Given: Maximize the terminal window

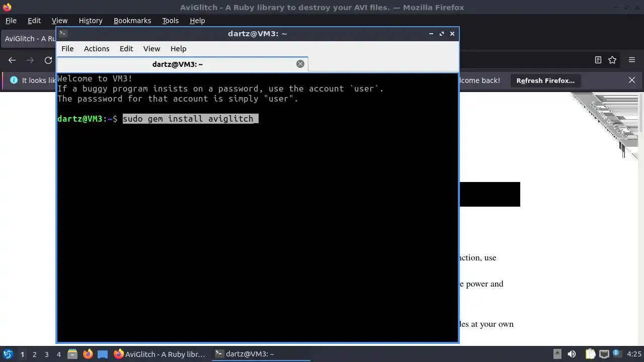Looking at the screenshot, I should (442, 34).
